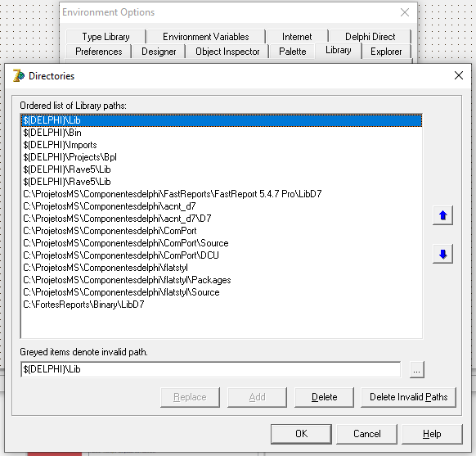Select Componentesdelphi\acnt_d7 path
This screenshot has width=476, height=456.
pos(222,206)
